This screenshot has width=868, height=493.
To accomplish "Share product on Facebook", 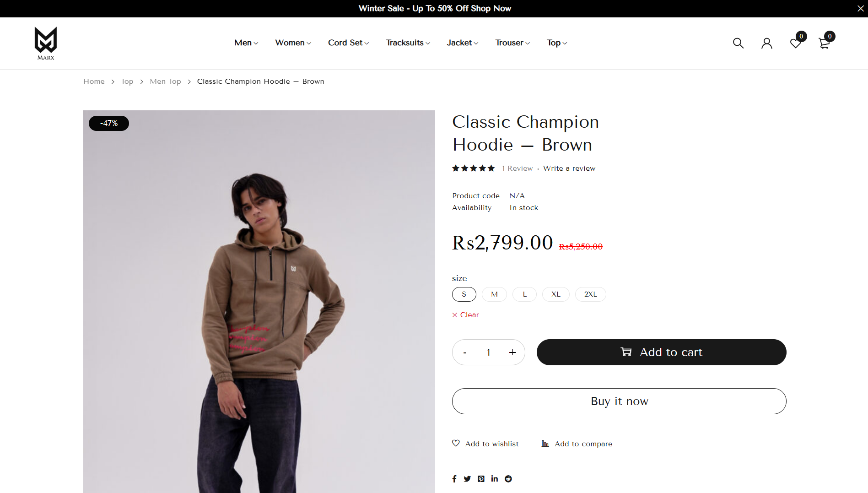I will [x=454, y=479].
